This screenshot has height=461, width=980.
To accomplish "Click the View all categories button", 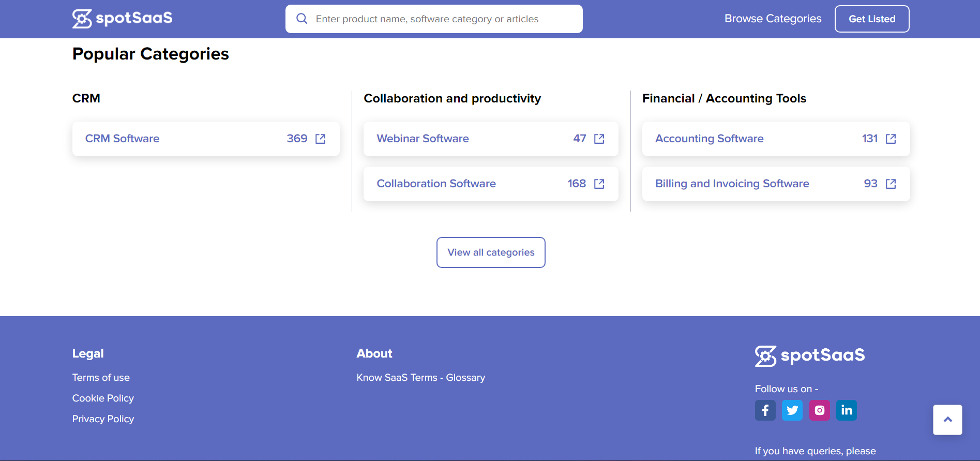I will 491,252.
